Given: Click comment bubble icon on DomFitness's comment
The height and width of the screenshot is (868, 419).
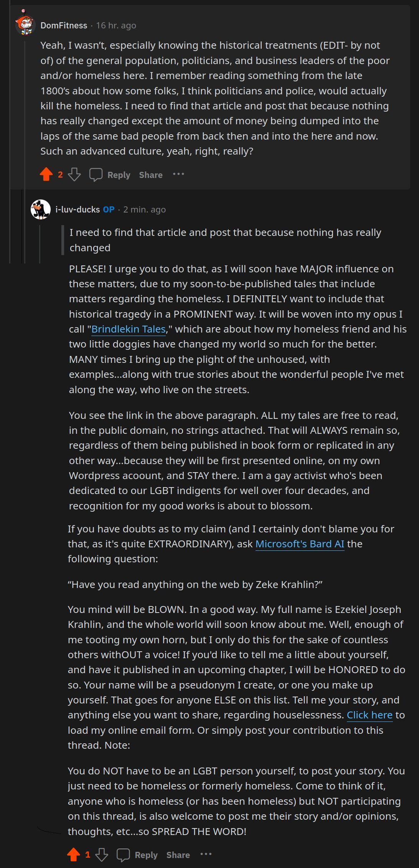Looking at the screenshot, I should pos(96,175).
